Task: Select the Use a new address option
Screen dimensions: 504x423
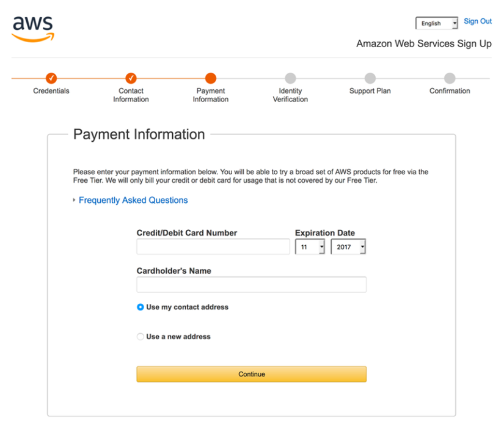Action: [x=141, y=337]
